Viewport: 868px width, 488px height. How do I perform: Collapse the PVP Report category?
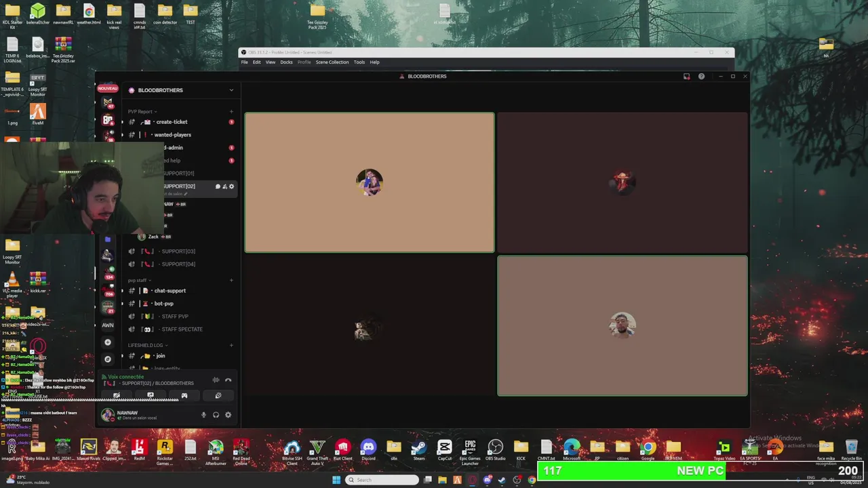coord(142,111)
